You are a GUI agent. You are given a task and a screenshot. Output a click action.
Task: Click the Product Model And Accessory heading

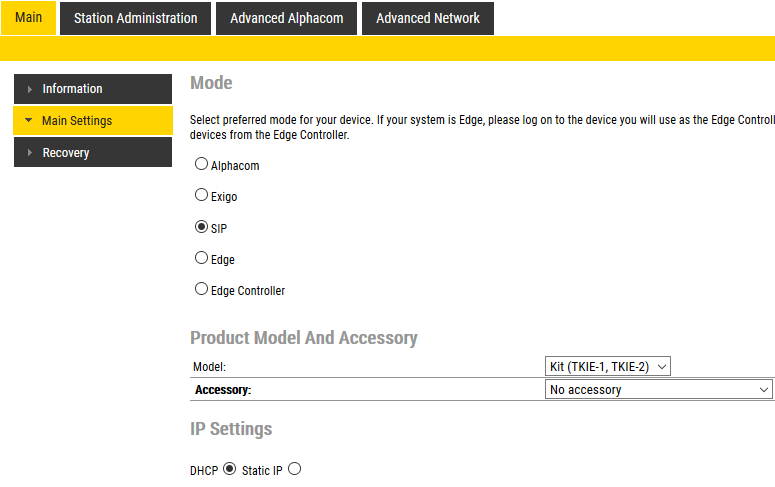pyautogui.click(x=303, y=338)
